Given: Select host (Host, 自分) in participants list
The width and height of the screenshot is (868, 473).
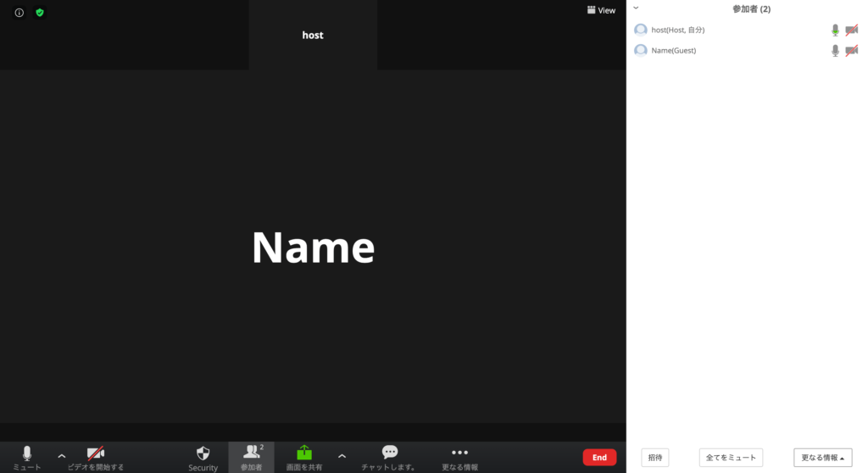Looking at the screenshot, I should (678, 30).
